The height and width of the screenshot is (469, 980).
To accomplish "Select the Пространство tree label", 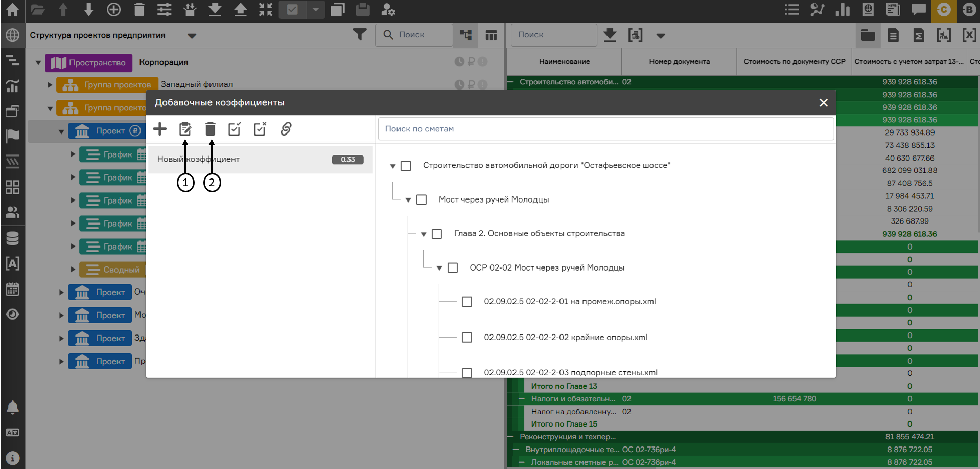I will point(88,63).
